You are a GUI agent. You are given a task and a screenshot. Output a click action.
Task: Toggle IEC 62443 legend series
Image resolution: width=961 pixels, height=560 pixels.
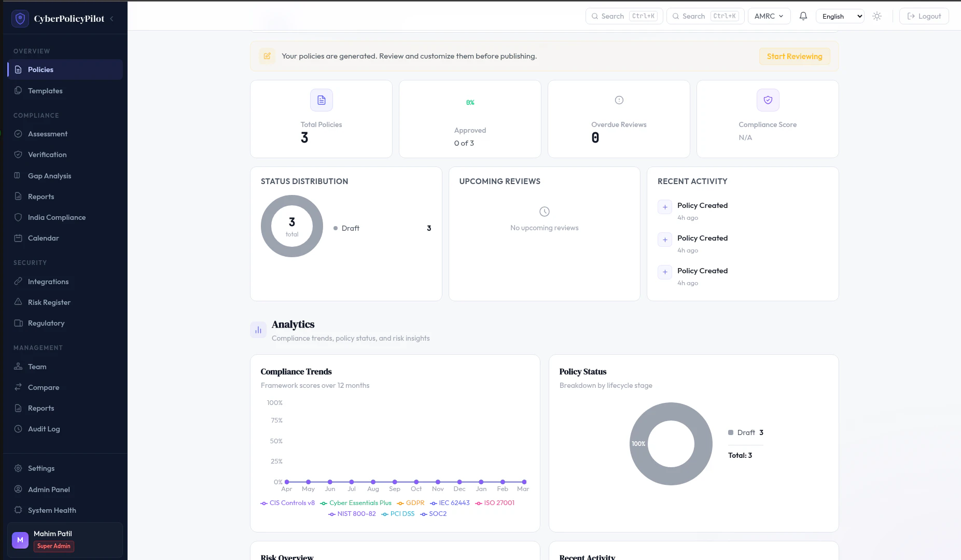(x=450, y=503)
